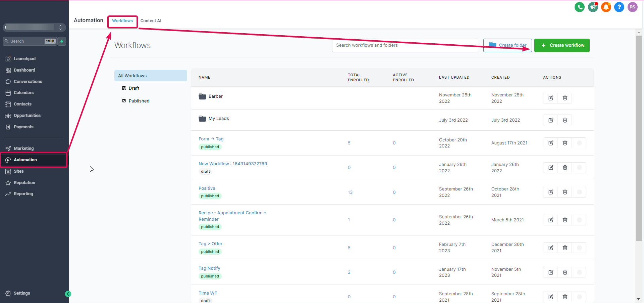Image resolution: width=644 pixels, height=303 pixels.
Task: Open the megaphone announcements icon
Action: [x=593, y=7]
